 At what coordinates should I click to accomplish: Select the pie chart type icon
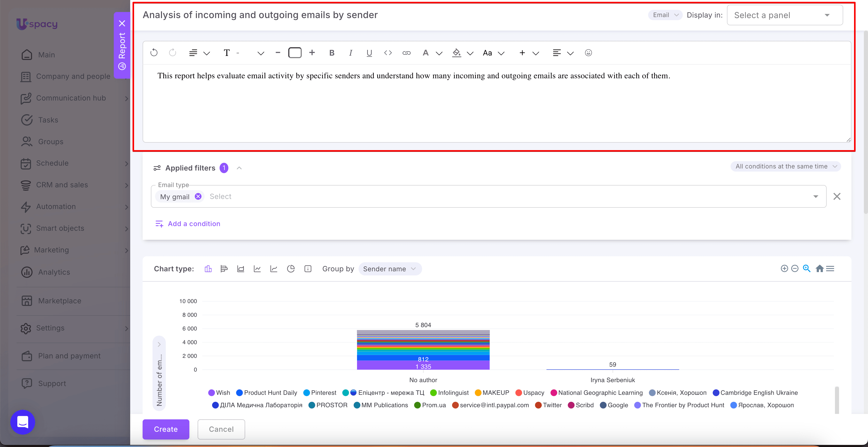click(x=291, y=269)
